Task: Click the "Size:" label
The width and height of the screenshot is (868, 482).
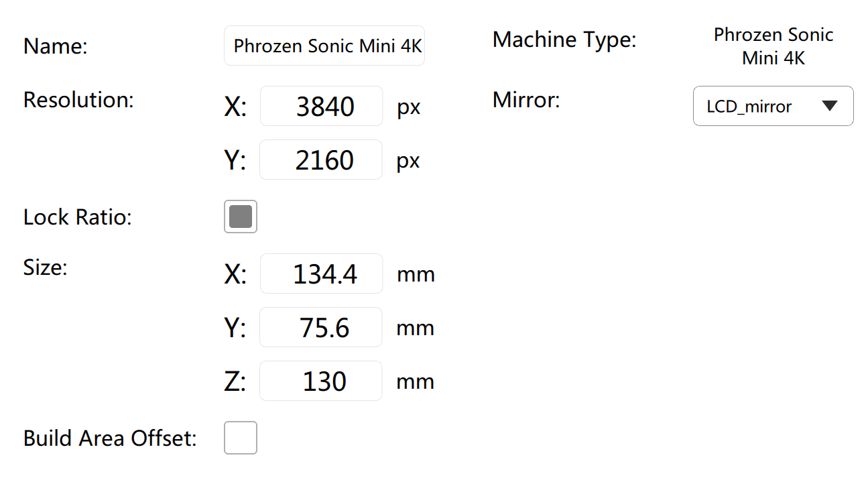Action: pyautogui.click(x=46, y=267)
